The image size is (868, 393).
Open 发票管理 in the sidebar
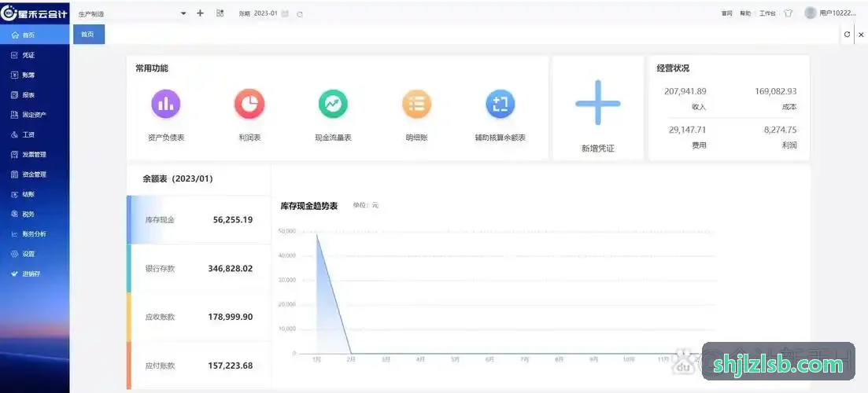click(x=35, y=155)
